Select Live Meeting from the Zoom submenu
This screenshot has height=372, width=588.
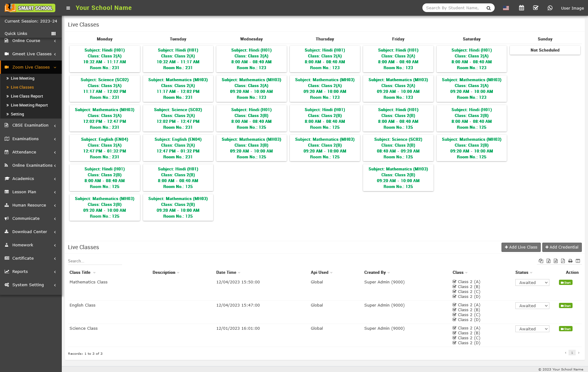pos(23,78)
